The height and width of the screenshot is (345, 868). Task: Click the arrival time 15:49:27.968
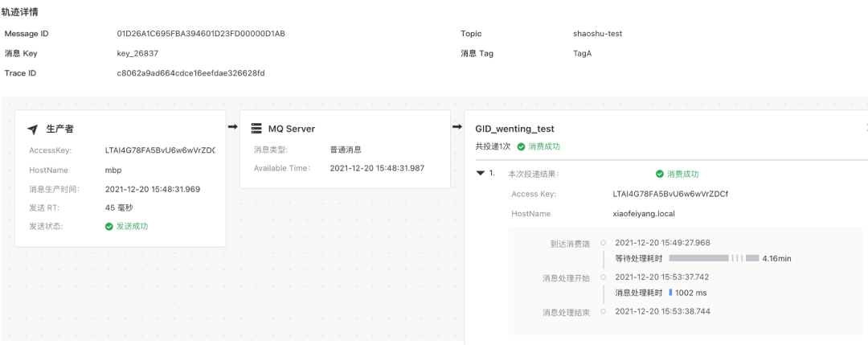662,243
